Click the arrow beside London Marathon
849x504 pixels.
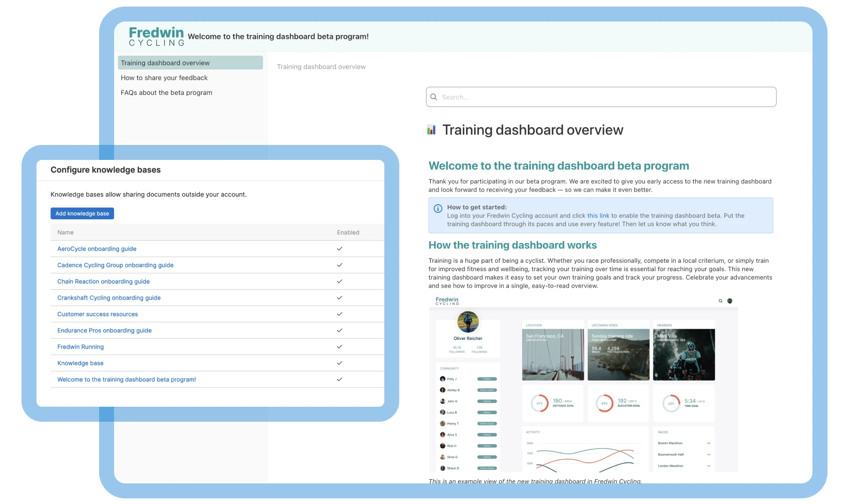(x=708, y=466)
